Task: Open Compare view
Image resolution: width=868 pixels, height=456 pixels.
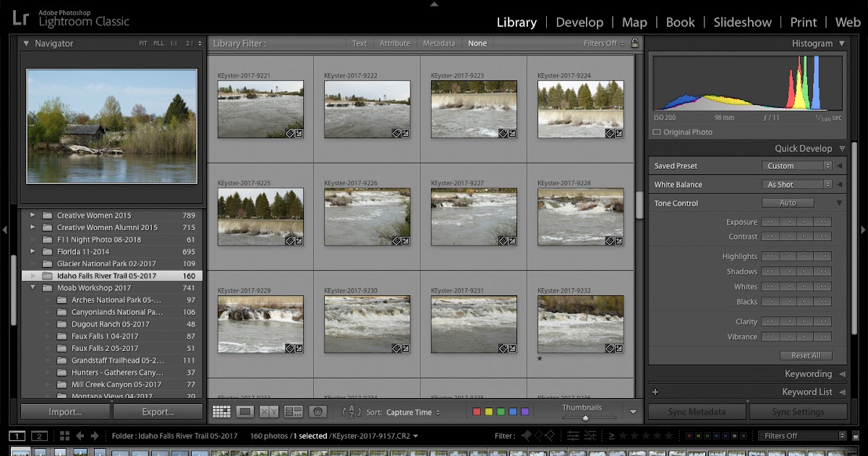Action: pos(268,411)
